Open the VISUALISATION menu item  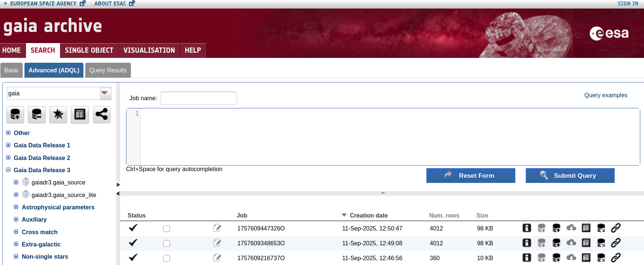click(x=149, y=50)
